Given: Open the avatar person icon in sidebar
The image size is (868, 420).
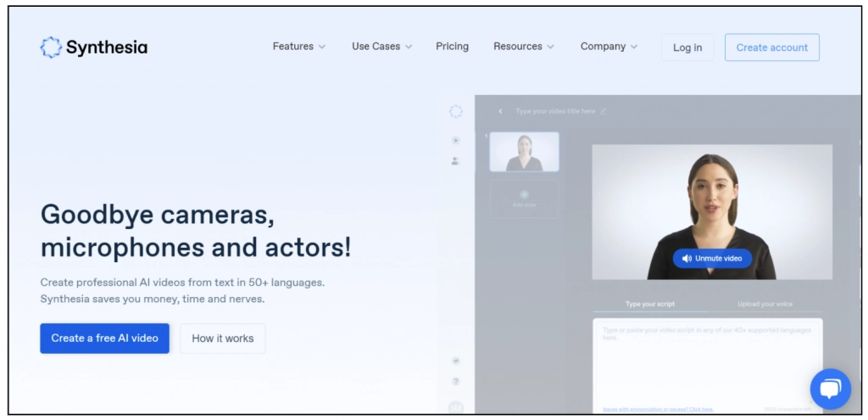Looking at the screenshot, I should 456,160.
